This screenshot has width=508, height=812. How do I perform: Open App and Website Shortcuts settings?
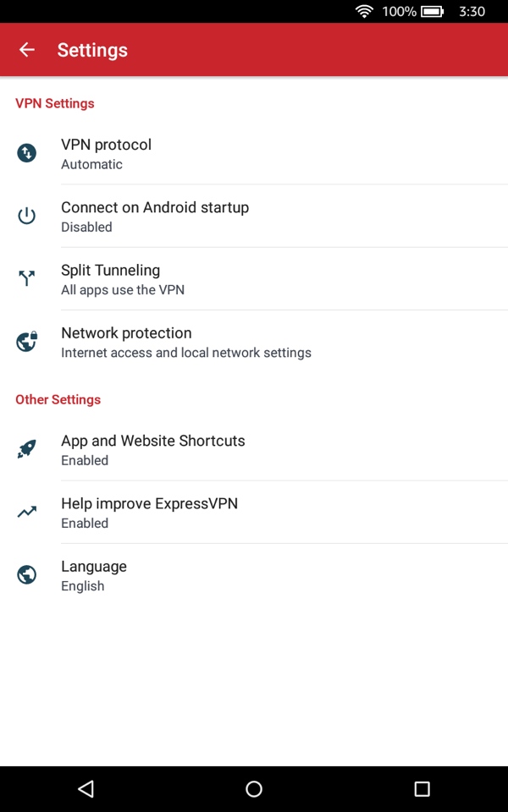click(x=254, y=449)
